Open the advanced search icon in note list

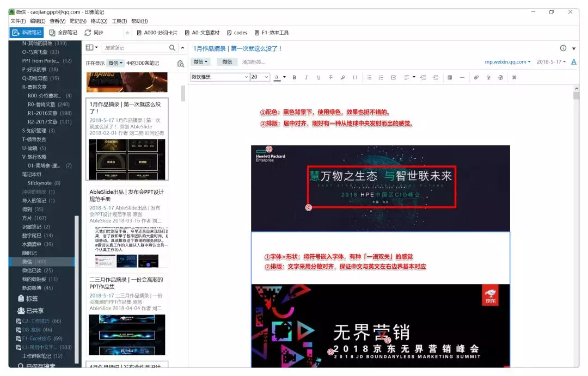(x=181, y=63)
